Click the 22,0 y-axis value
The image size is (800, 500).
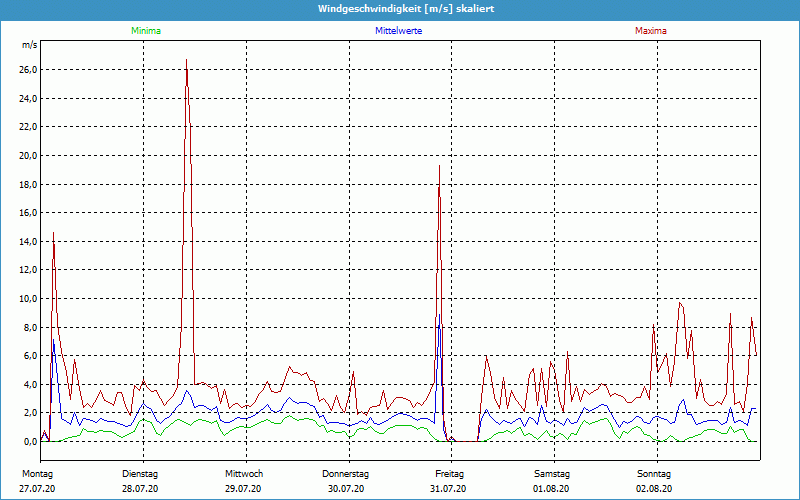29,127
